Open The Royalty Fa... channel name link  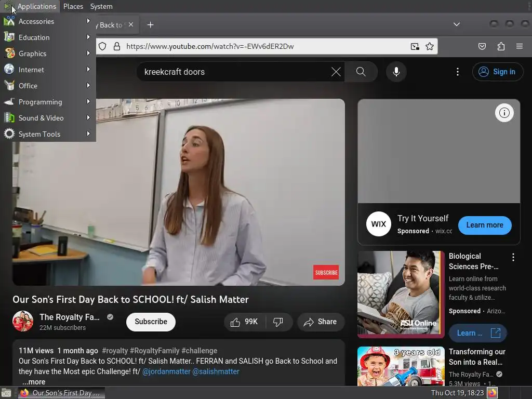point(70,317)
